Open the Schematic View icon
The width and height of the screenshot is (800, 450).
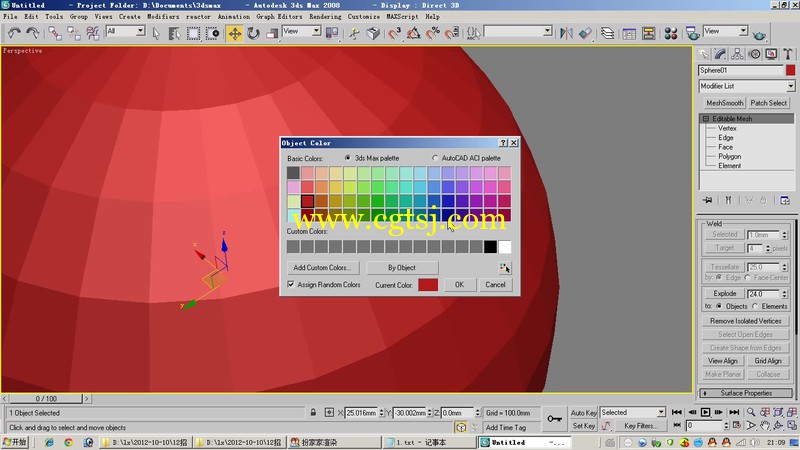coord(648,34)
